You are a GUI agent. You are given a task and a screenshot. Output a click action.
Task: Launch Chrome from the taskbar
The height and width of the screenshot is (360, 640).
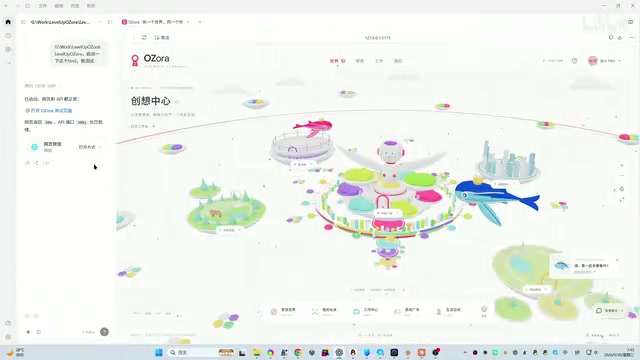point(298,353)
